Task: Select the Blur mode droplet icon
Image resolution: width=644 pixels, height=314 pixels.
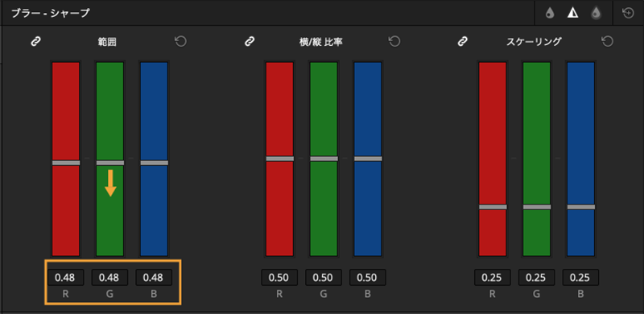Action: pyautogui.click(x=550, y=13)
